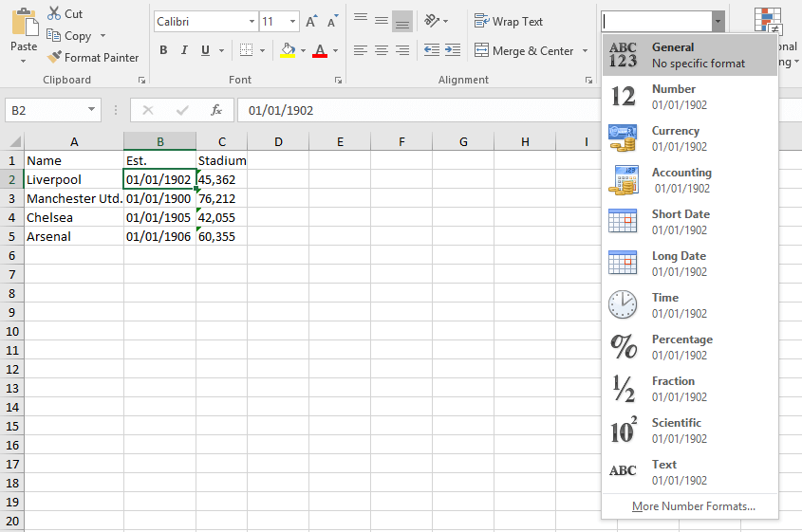The height and width of the screenshot is (532, 802).
Task: Choose the Text format option
Action: click(x=690, y=472)
